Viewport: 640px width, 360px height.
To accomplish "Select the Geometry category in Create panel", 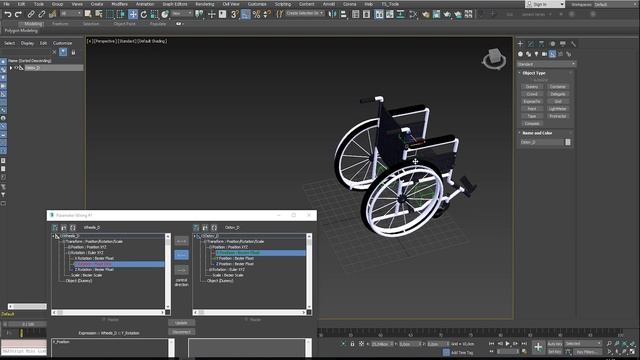I will coord(520,54).
